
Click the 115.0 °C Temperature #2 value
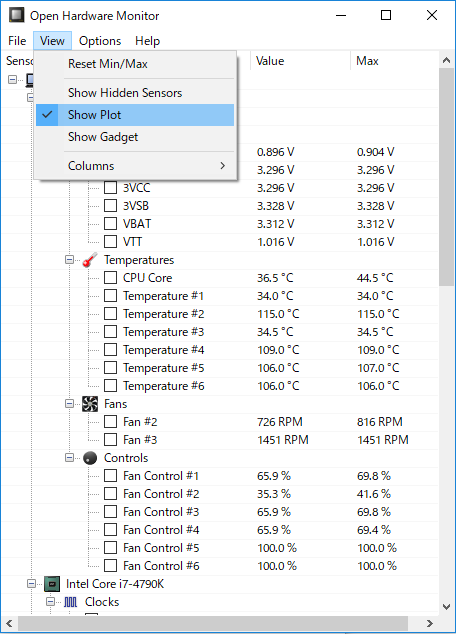click(x=278, y=314)
